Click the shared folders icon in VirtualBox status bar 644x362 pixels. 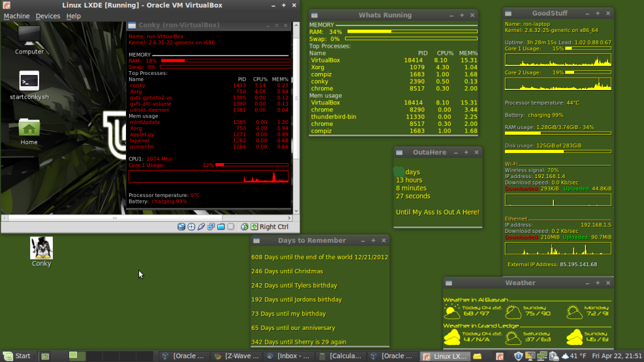pos(221,227)
